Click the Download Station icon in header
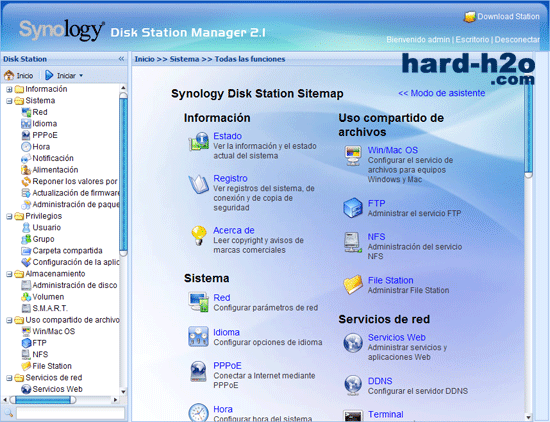 click(x=469, y=16)
